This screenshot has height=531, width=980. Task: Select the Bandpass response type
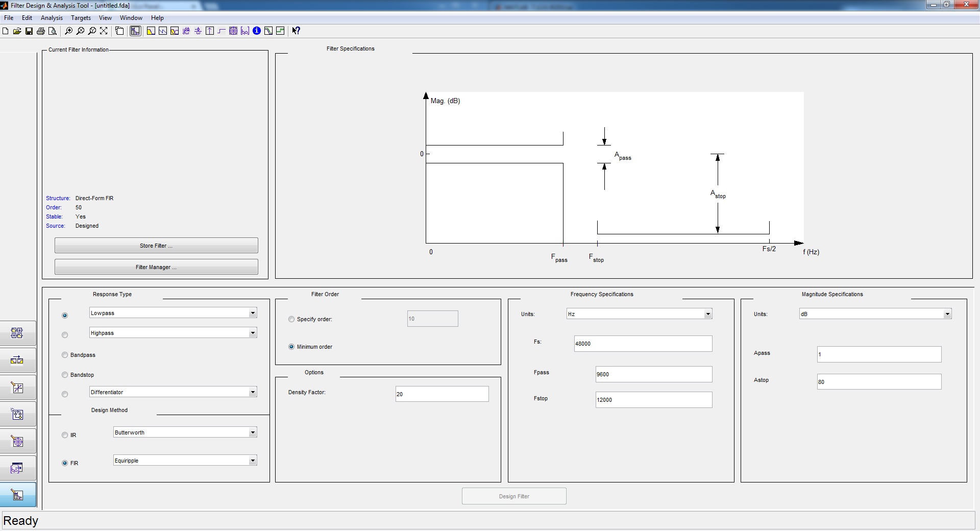[x=65, y=355]
